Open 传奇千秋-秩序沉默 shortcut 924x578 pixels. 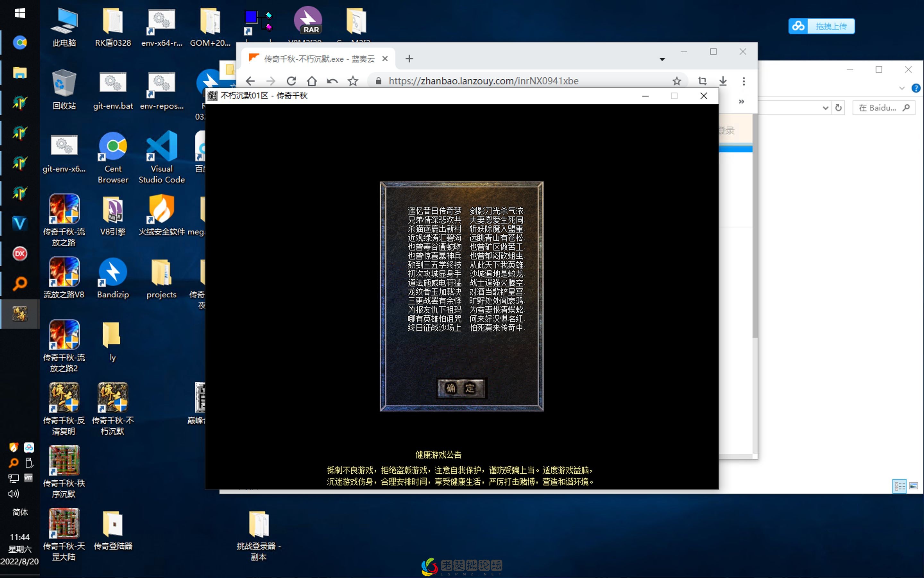(64, 472)
